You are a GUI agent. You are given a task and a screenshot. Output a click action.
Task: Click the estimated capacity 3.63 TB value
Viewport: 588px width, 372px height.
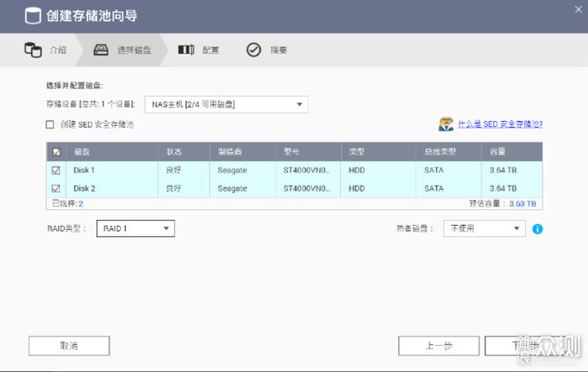click(x=522, y=203)
